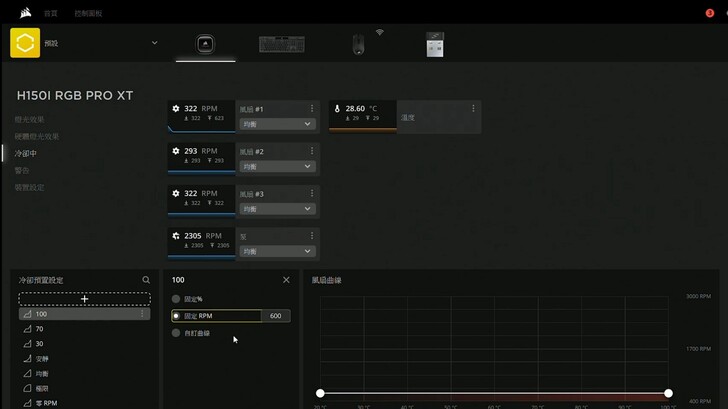
Task: Open options for the 100 preset
Action: tap(142, 314)
